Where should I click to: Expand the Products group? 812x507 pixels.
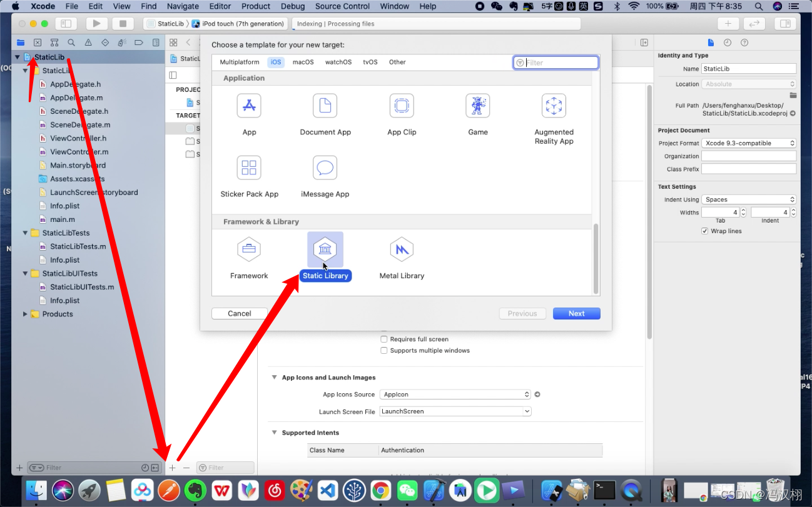pos(26,314)
